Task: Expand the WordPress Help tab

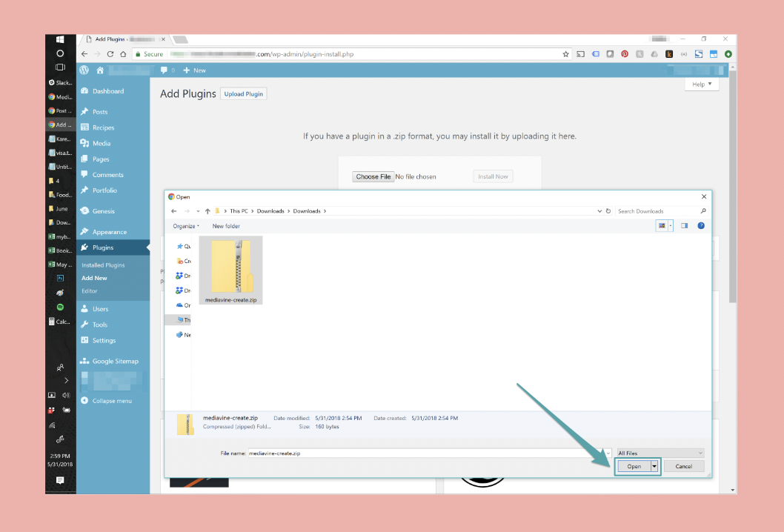Action: [x=702, y=84]
